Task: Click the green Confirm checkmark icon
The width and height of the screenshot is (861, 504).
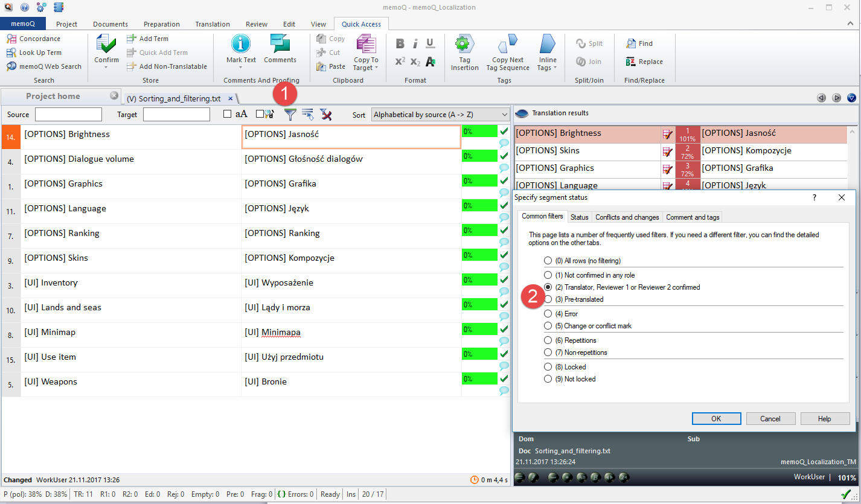Action: (106, 44)
